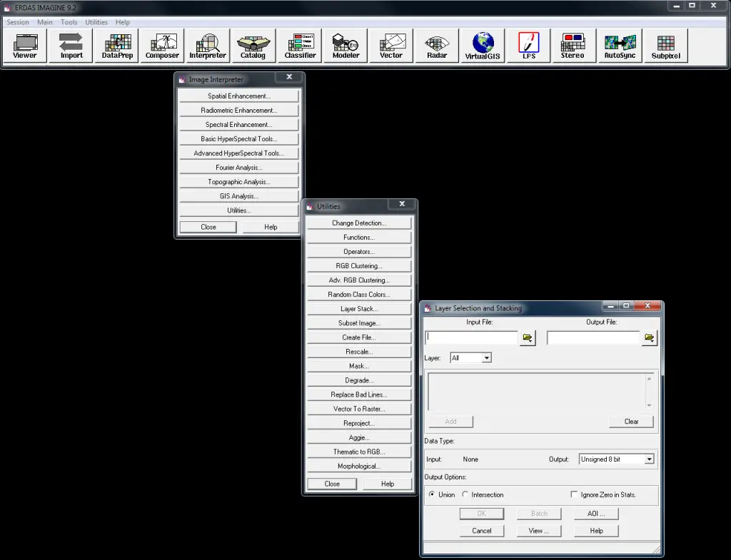Select the Union radio button
The image size is (731, 560).
432,494
